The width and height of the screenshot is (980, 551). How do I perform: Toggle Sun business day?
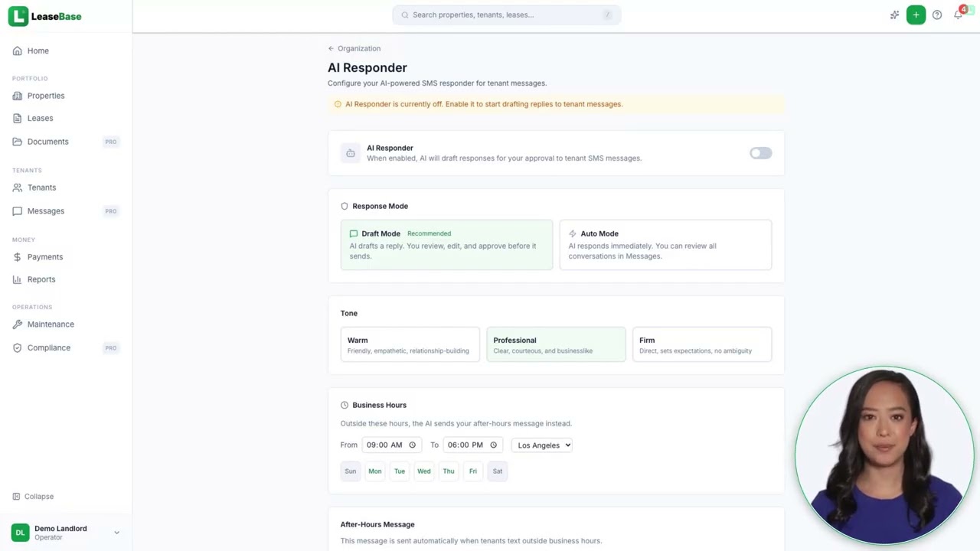[351, 471]
